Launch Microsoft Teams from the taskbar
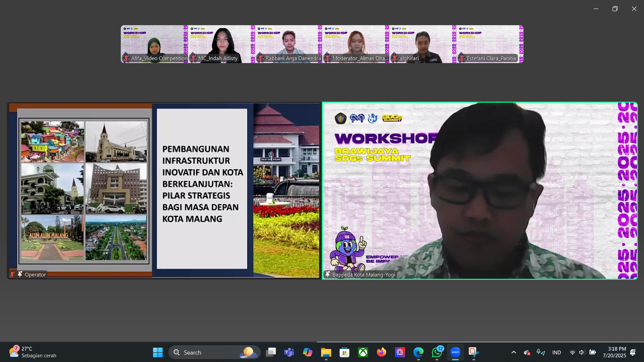Viewport: 644px width, 362px height. pos(289,352)
